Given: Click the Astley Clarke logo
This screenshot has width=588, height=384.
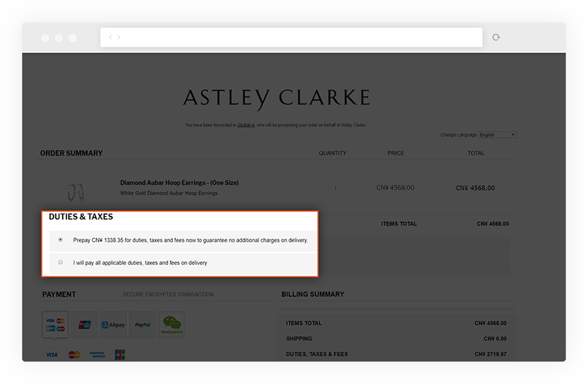Looking at the screenshot, I should tap(277, 99).
